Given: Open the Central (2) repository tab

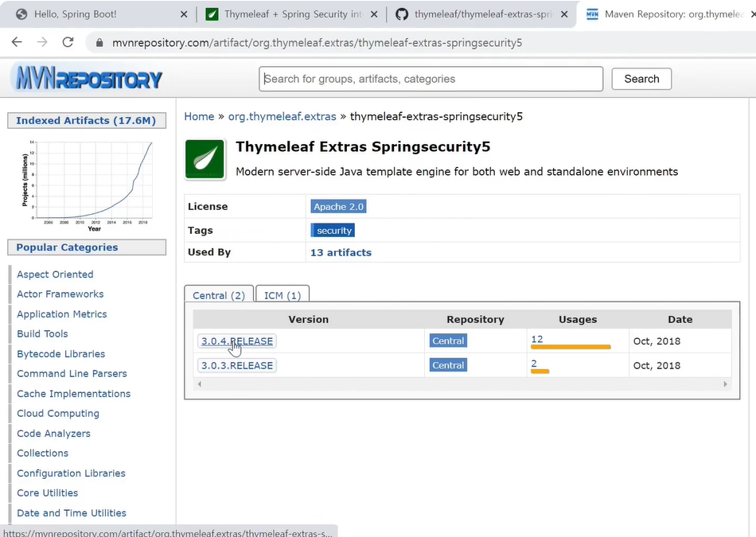Looking at the screenshot, I should pyautogui.click(x=219, y=295).
